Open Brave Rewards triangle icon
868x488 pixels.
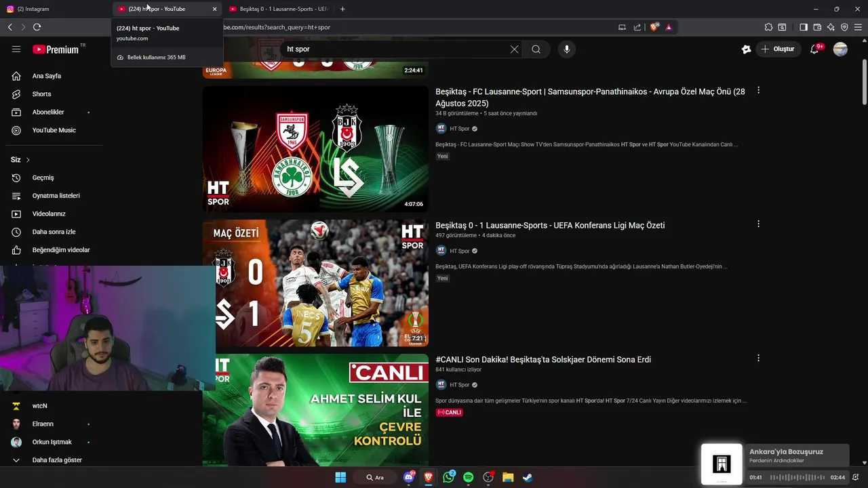(x=669, y=27)
